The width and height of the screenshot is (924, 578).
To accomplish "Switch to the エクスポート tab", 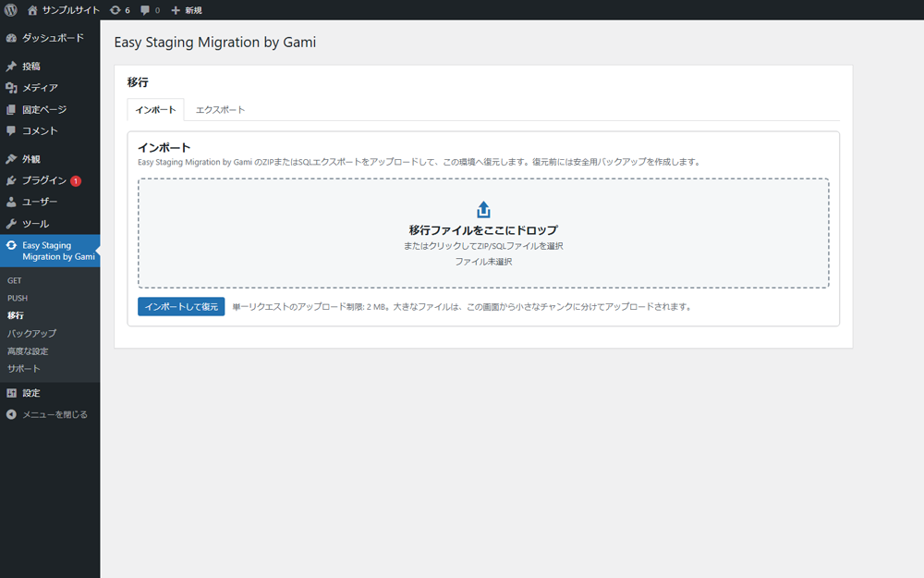I will pyautogui.click(x=220, y=110).
